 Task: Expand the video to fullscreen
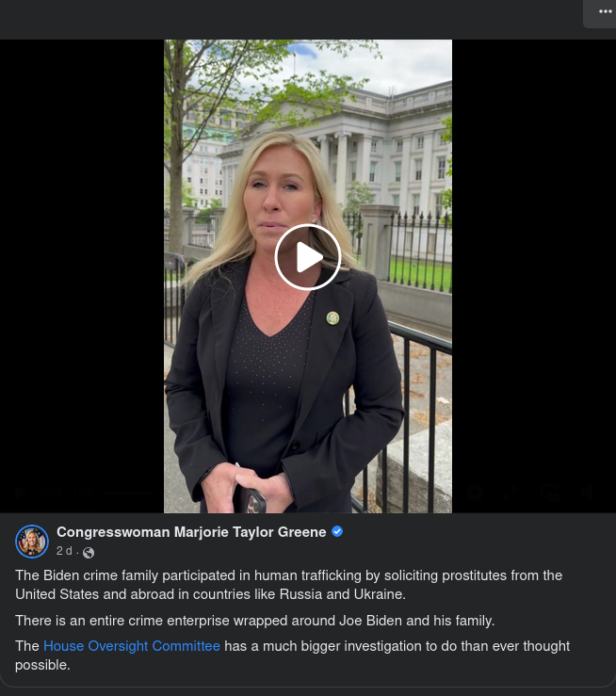click(x=511, y=492)
